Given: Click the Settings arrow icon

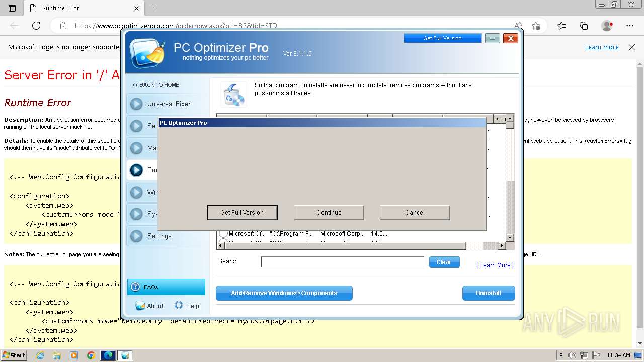Looking at the screenshot, I should tap(136, 236).
